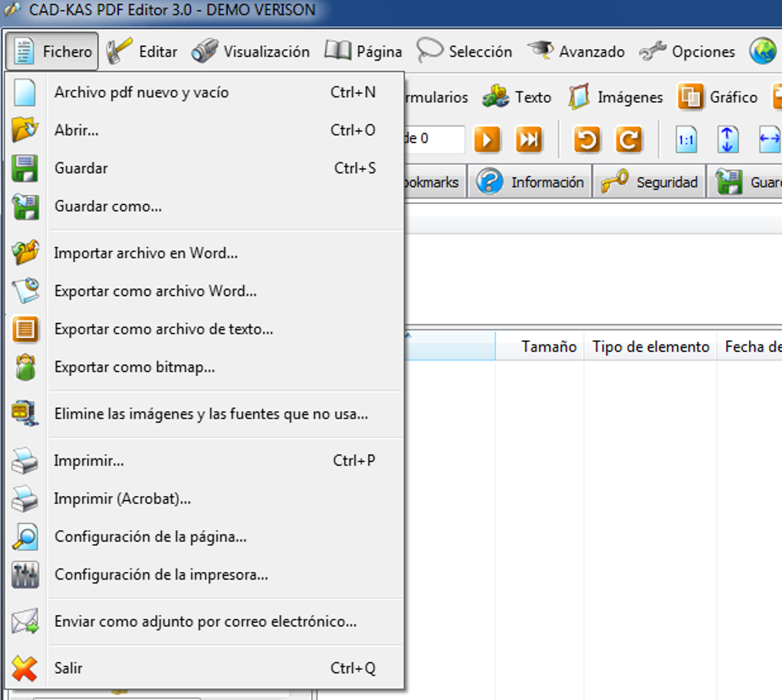The image size is (782, 700).
Task: Open the Seguridad tab
Action: (x=649, y=182)
